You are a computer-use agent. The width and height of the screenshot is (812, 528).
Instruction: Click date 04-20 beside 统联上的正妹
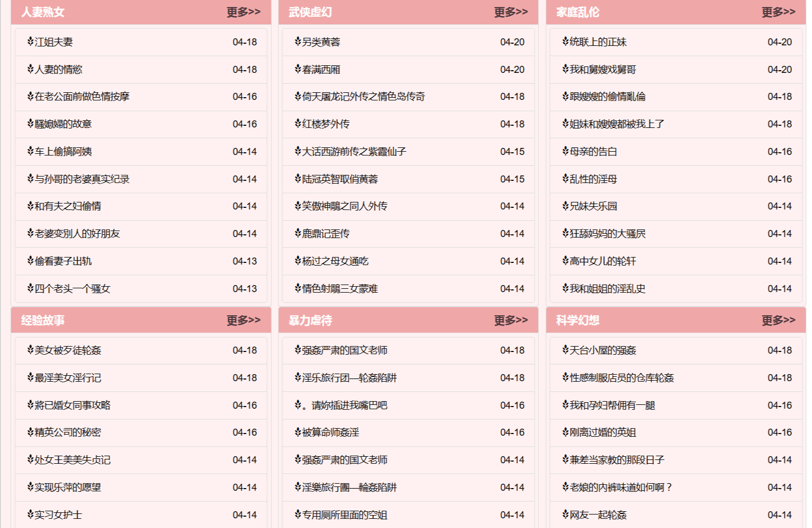click(780, 42)
